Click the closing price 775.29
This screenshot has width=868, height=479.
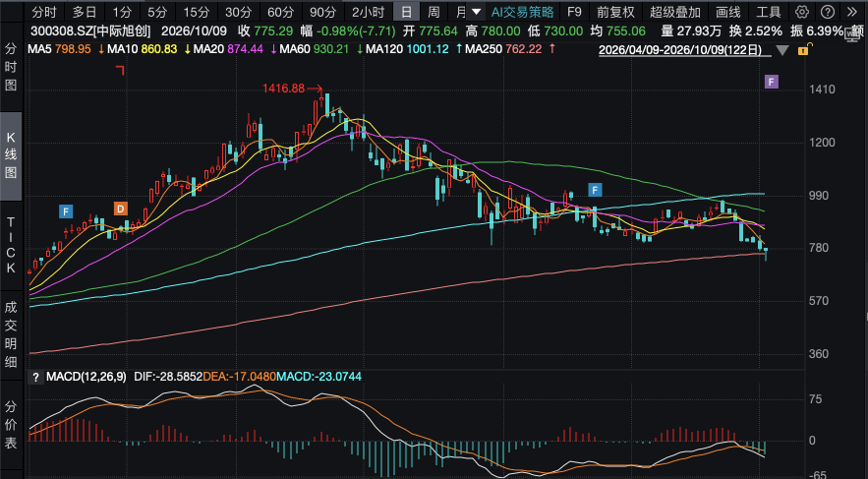(x=274, y=31)
